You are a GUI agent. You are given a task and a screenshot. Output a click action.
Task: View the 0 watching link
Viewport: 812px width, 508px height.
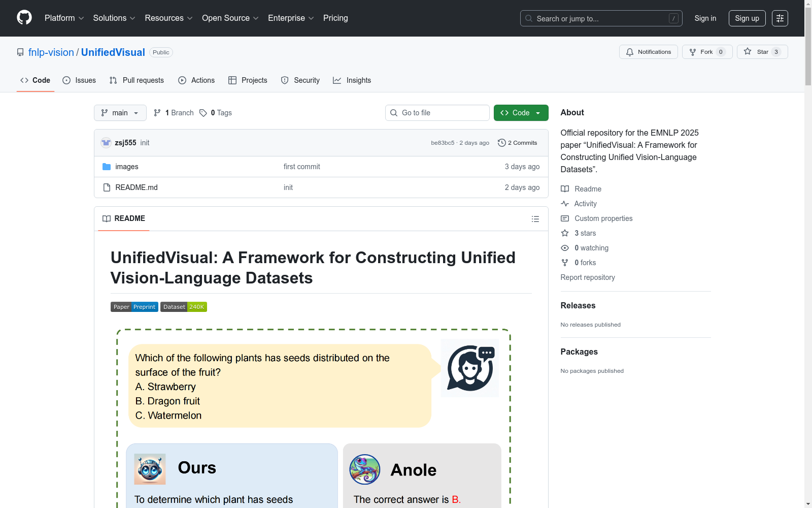click(585, 248)
